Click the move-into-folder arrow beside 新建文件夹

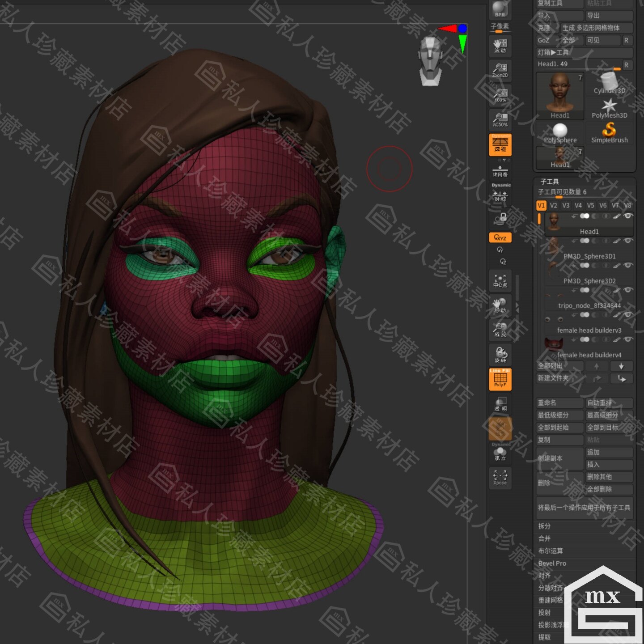(621, 378)
